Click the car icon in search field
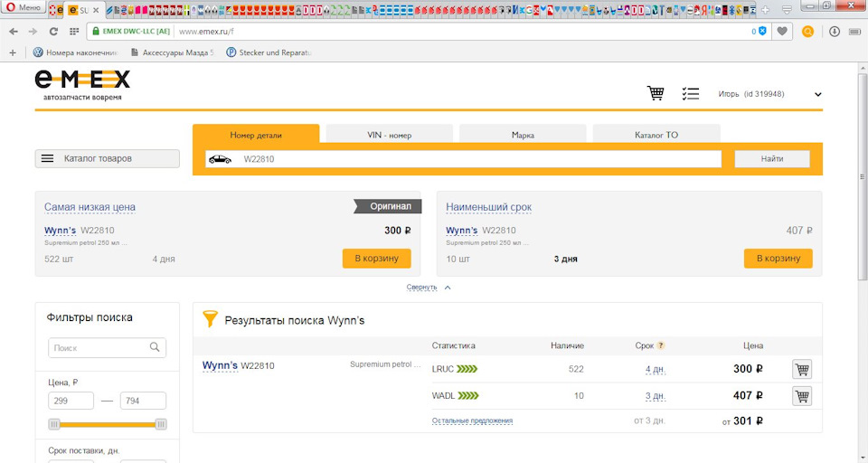Image resolution: width=868 pixels, height=463 pixels. [220, 159]
